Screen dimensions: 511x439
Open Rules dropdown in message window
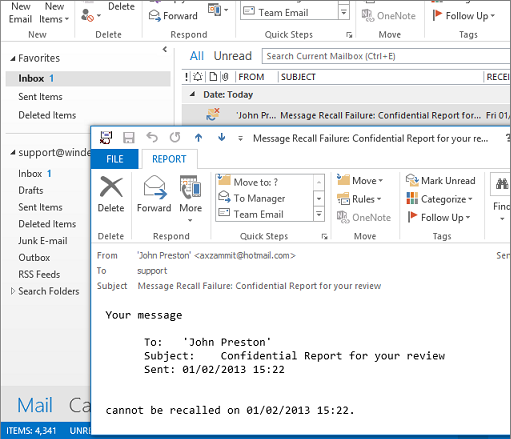[359, 199]
